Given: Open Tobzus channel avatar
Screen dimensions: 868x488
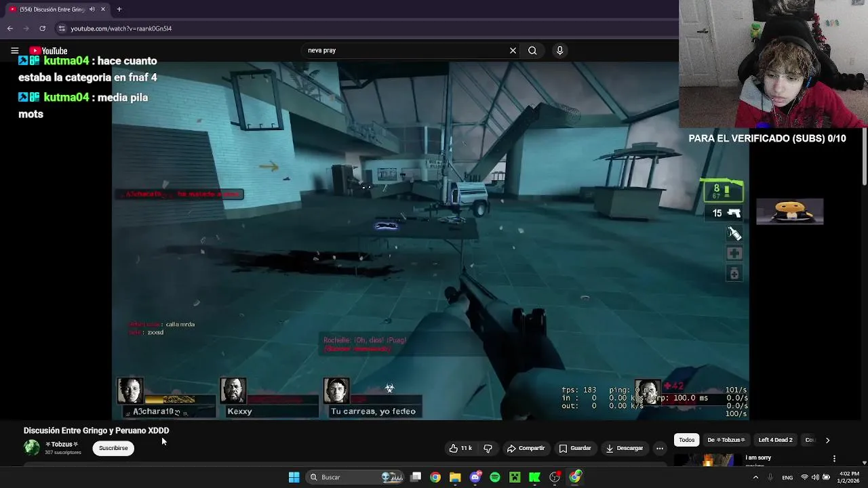Looking at the screenshot, I should point(32,447).
